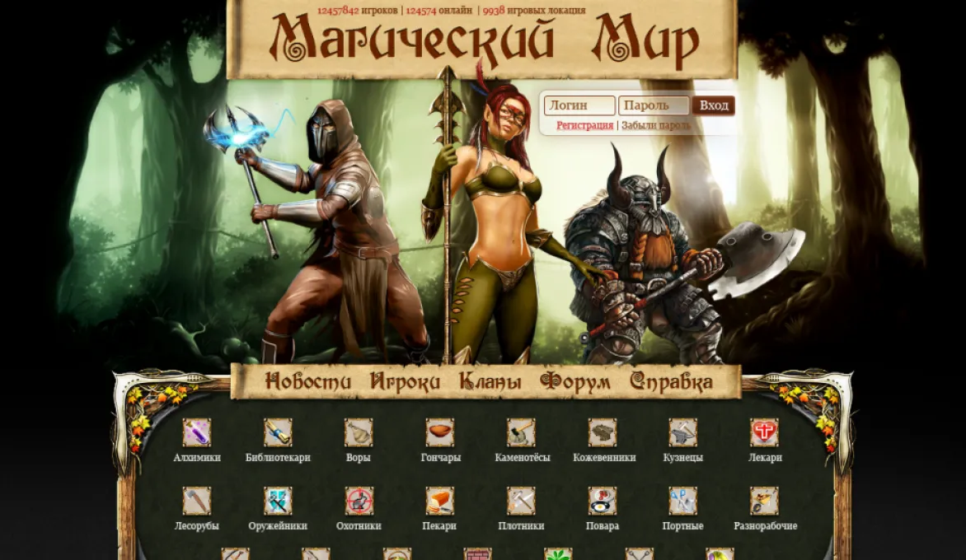
Task: Select the Плотники hammer icon
Action: (x=521, y=501)
